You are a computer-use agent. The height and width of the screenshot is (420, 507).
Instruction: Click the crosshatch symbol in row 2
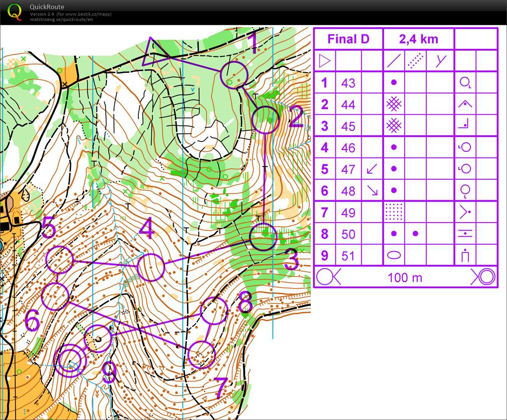pyautogui.click(x=394, y=104)
